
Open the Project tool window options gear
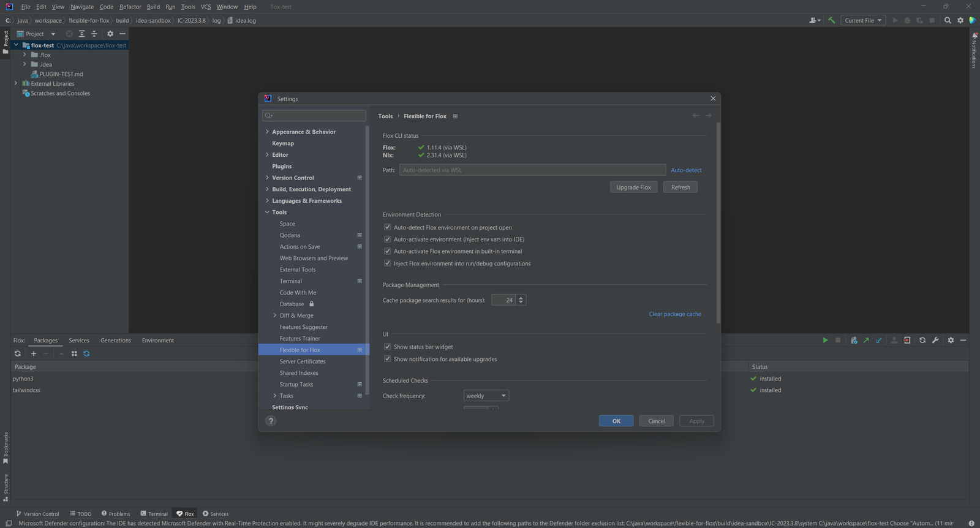tap(110, 34)
